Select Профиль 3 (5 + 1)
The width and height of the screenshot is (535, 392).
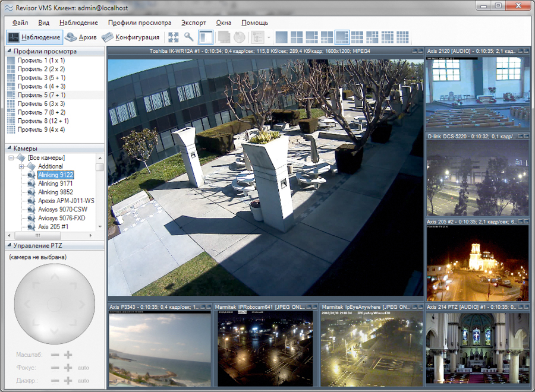[41, 78]
